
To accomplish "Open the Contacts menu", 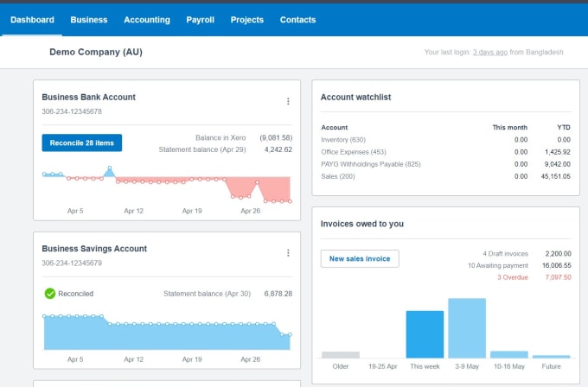I will pyautogui.click(x=297, y=20).
